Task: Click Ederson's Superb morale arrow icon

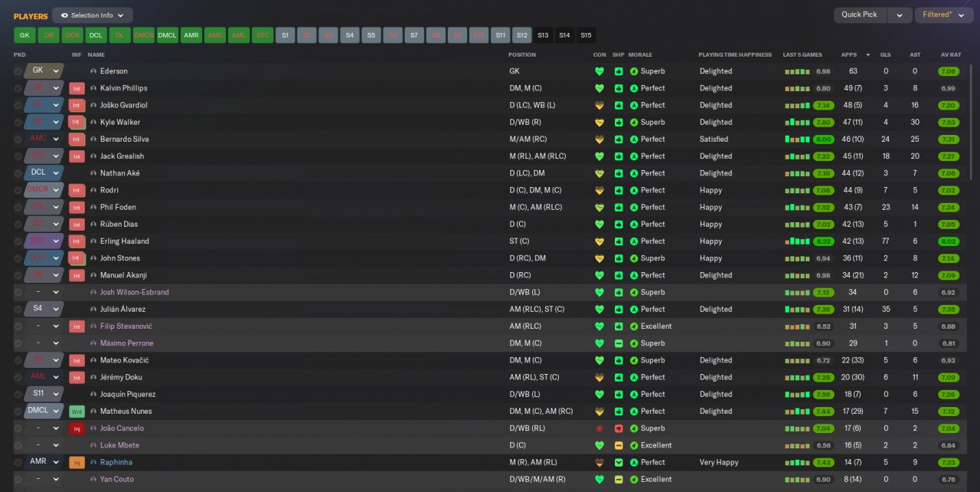Action: tap(634, 71)
